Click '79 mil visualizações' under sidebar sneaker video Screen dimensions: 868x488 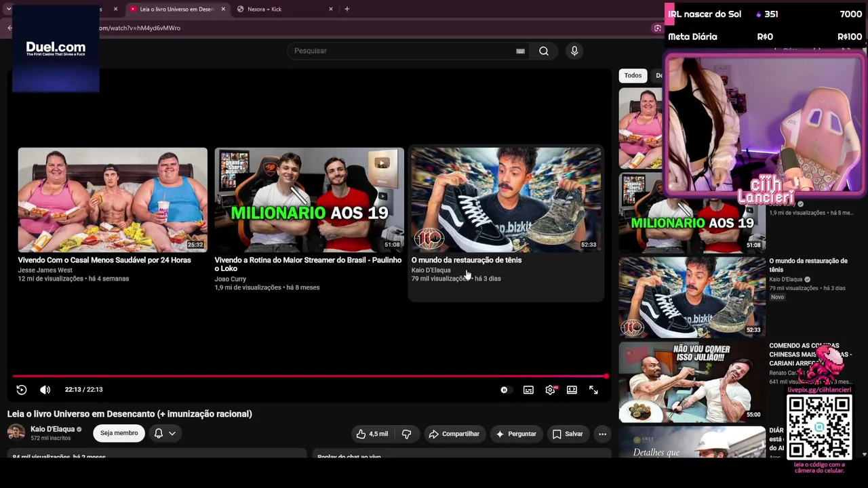coord(793,288)
